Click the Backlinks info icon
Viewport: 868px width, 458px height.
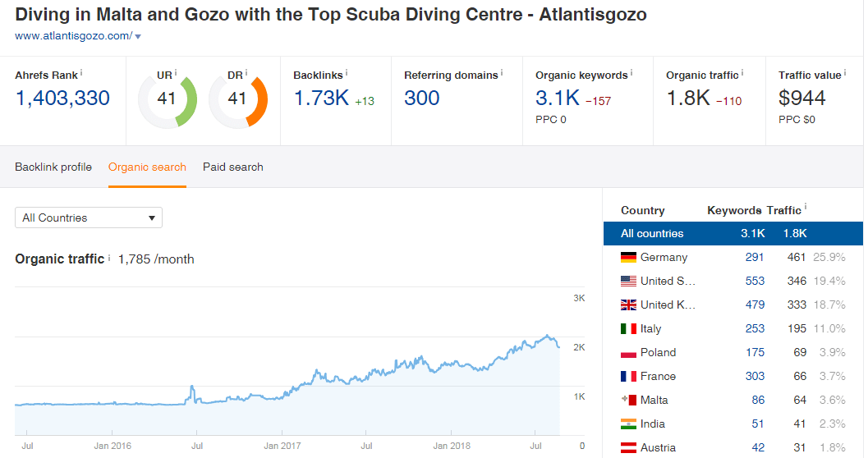point(347,72)
